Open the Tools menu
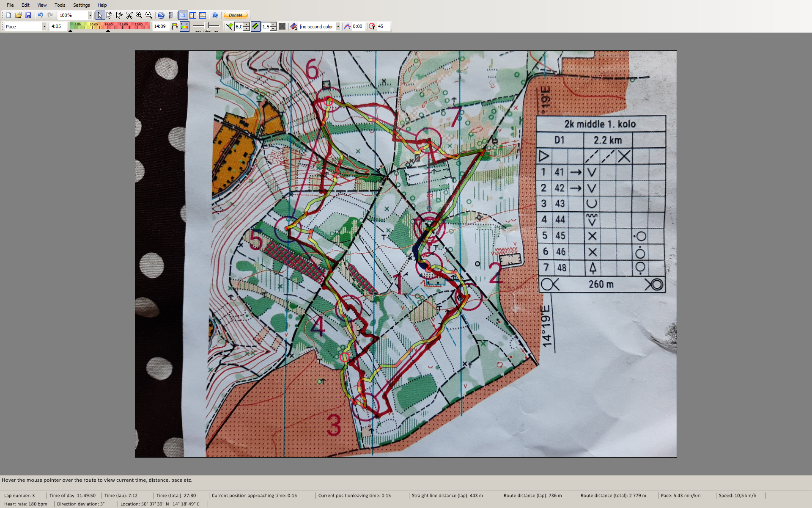The width and height of the screenshot is (812, 508). 60,5
